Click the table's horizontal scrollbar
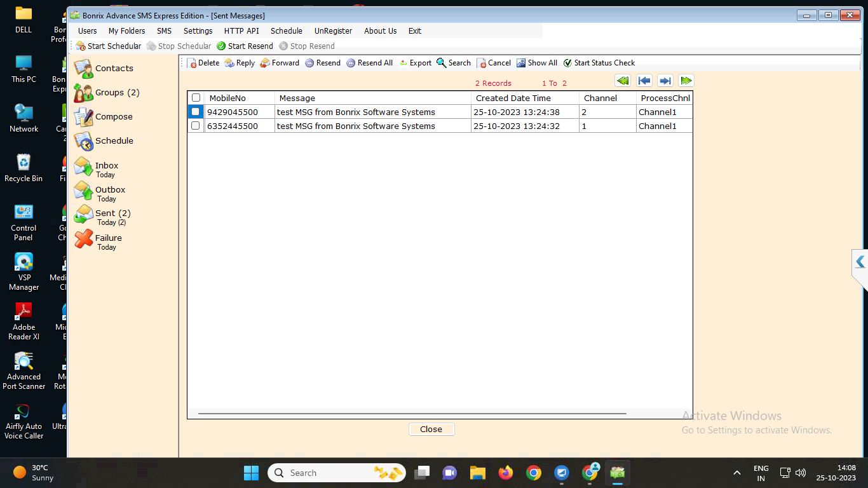 tap(412, 414)
